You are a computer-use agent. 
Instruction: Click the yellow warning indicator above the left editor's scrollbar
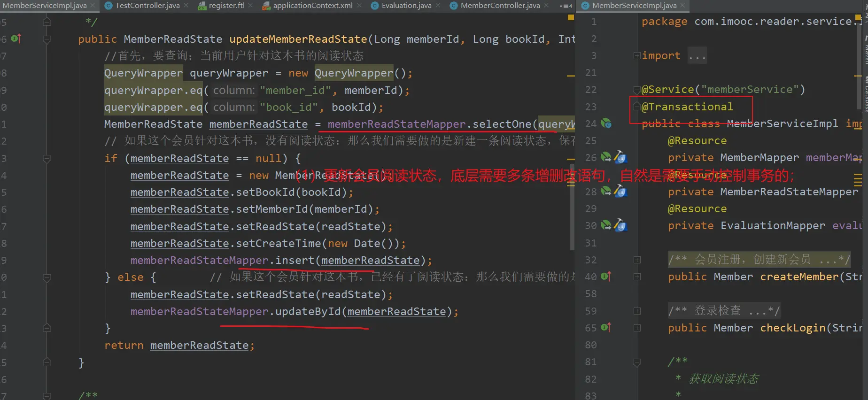click(571, 17)
